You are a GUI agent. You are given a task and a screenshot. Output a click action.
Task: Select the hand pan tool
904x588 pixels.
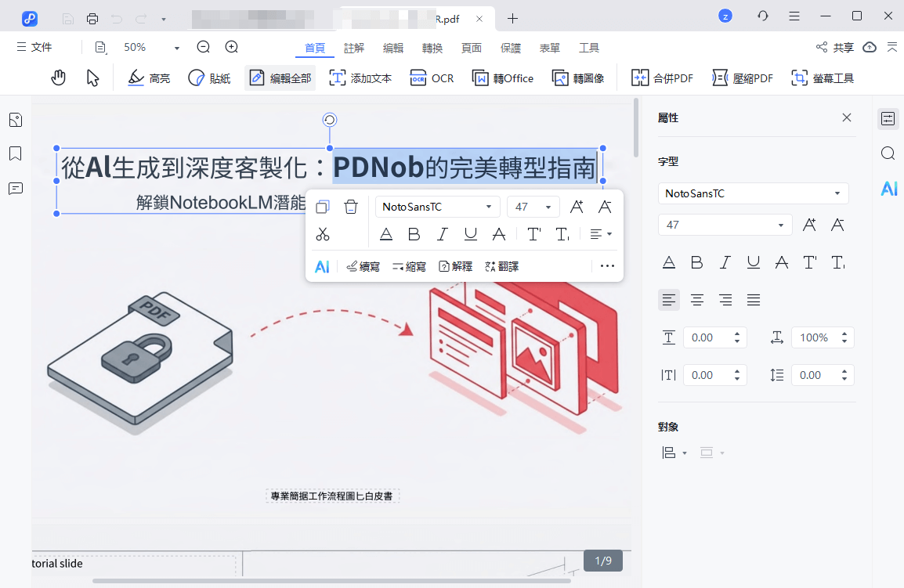tap(58, 78)
